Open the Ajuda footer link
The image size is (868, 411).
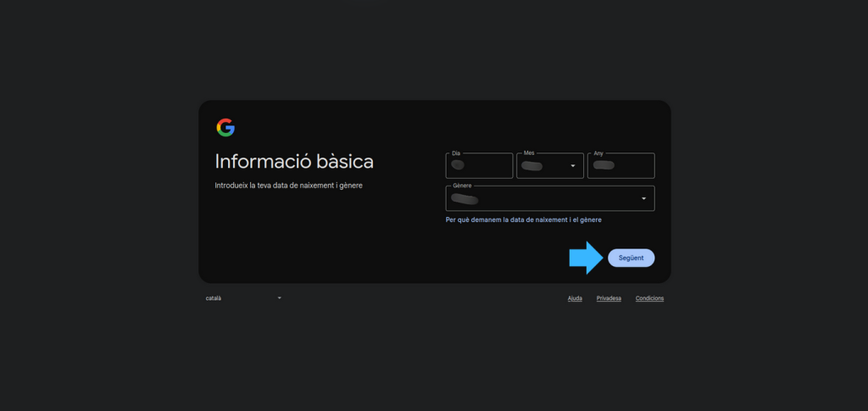tap(575, 298)
